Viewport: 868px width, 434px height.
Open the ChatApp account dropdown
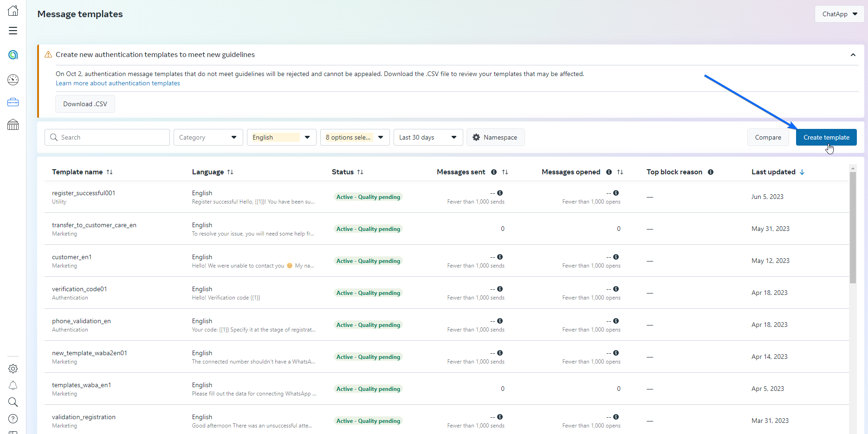click(839, 14)
